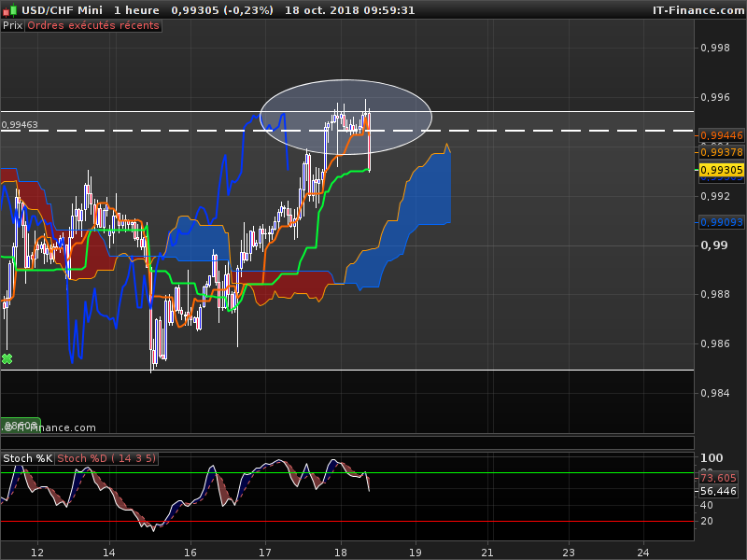Select the yellow 0,99305 current price tag
Image resolution: width=747 pixels, height=560 pixels.
pyautogui.click(x=721, y=170)
